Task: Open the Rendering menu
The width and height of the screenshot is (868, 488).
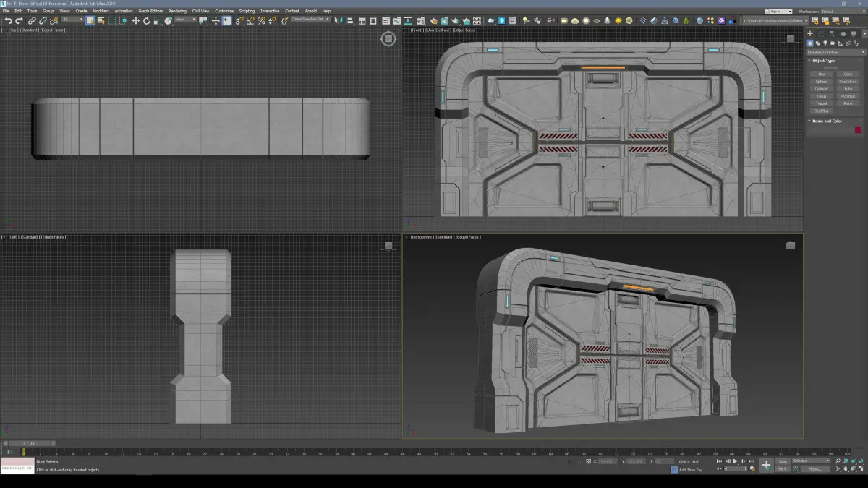Action: point(177,11)
